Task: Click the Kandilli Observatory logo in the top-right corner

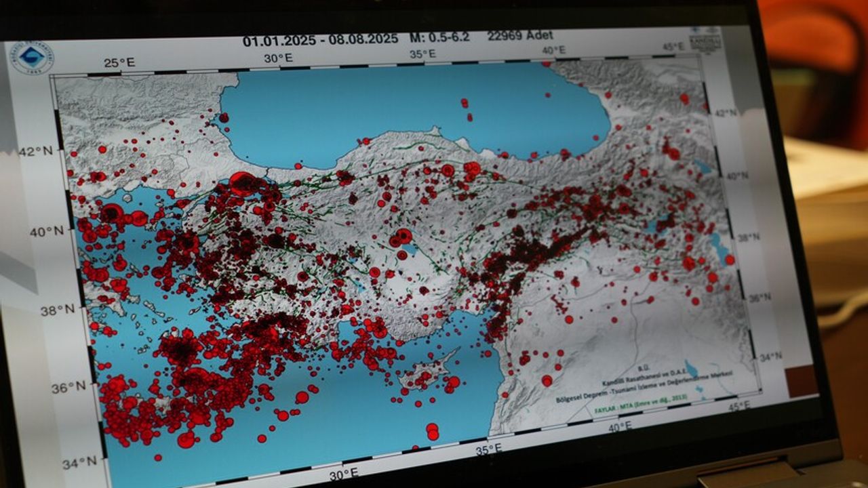Action: click(x=704, y=41)
